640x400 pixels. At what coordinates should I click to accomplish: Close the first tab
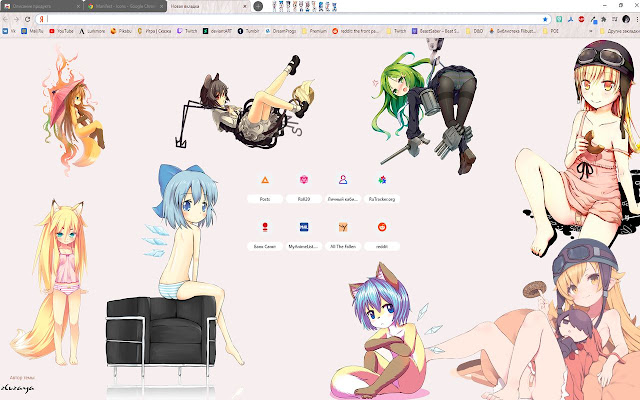[x=78, y=6]
